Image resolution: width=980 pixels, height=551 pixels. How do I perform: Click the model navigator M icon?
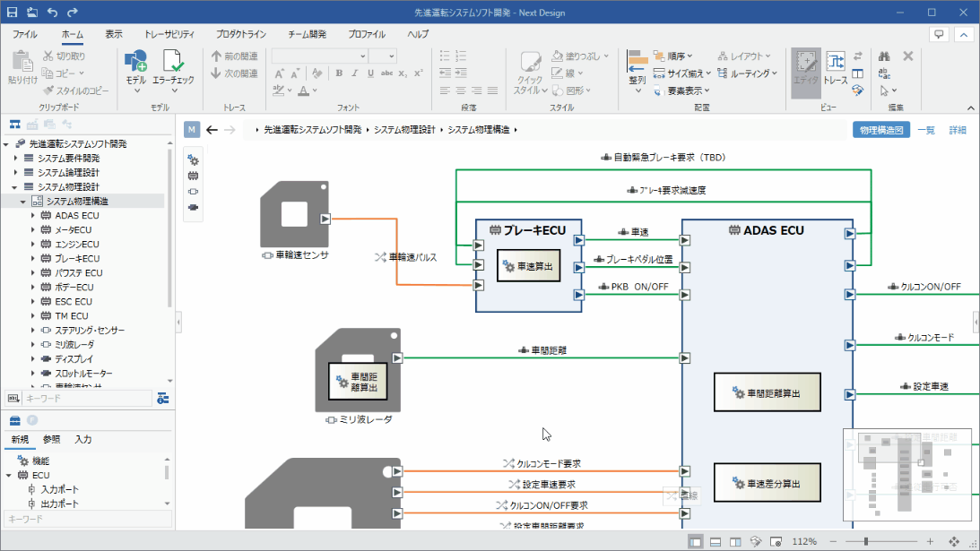pos(192,129)
